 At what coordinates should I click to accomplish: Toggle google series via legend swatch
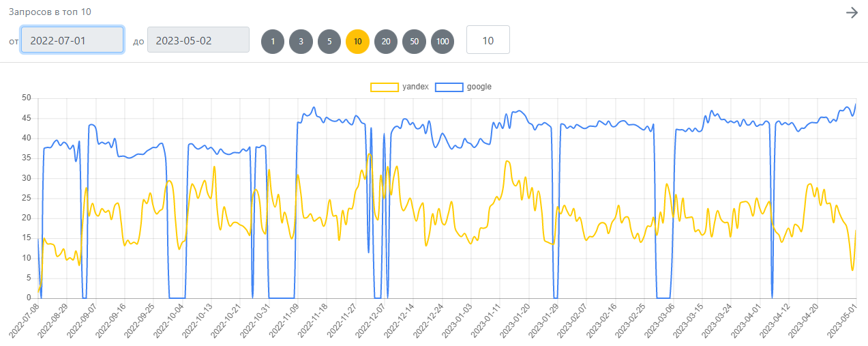pyautogui.click(x=449, y=87)
